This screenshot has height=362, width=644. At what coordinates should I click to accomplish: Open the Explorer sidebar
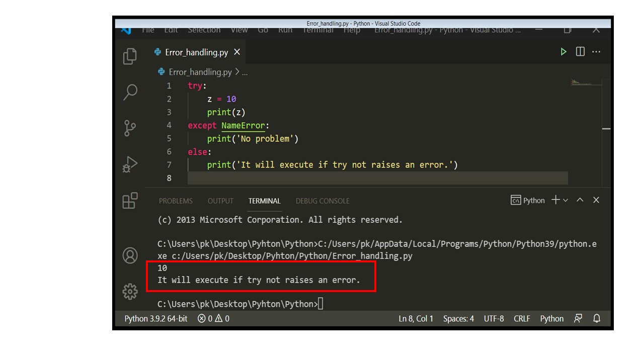(129, 56)
